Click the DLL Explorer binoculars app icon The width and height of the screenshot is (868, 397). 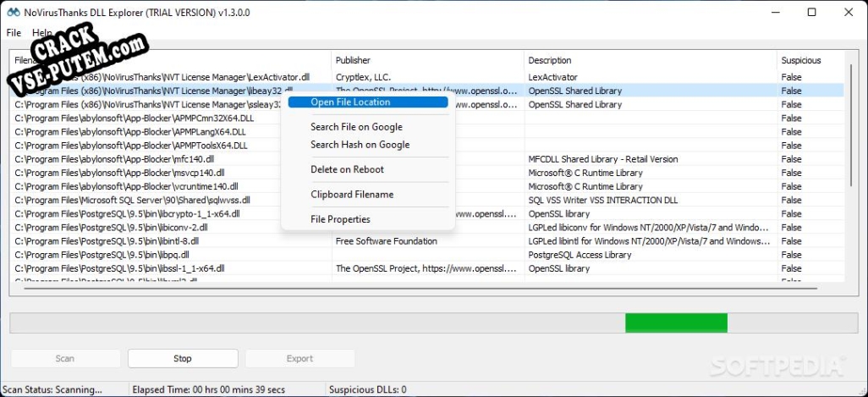[12, 13]
